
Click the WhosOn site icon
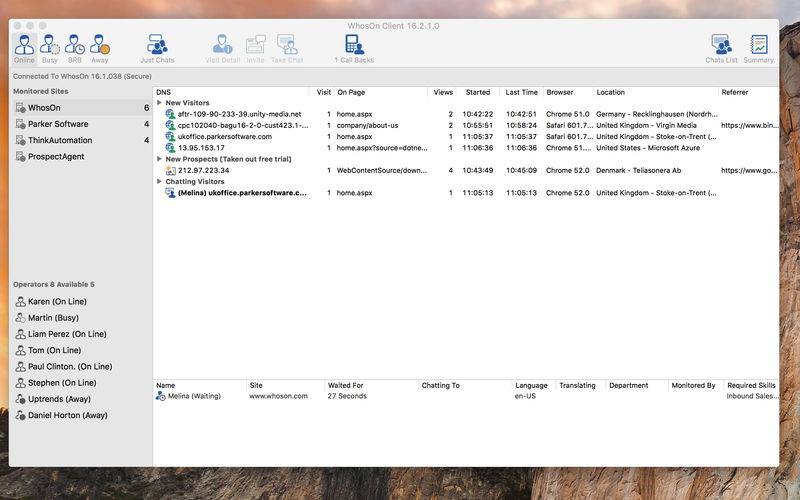click(x=20, y=108)
